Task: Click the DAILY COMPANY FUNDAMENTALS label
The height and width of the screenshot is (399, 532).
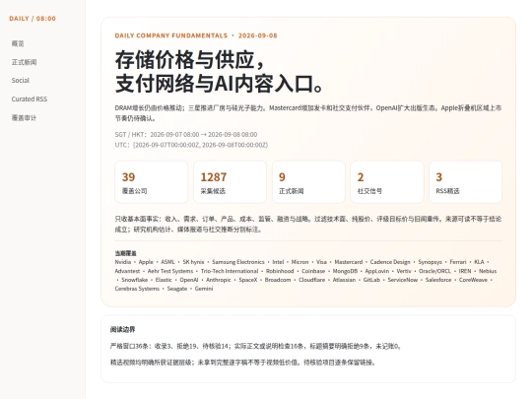Action: click(171, 35)
